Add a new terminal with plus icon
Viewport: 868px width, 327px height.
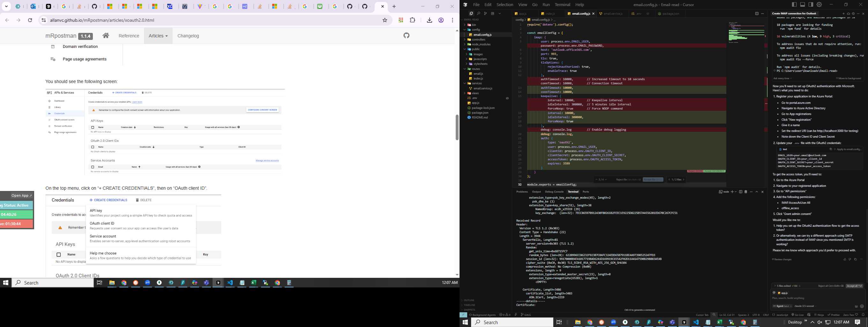pyautogui.click(x=732, y=192)
